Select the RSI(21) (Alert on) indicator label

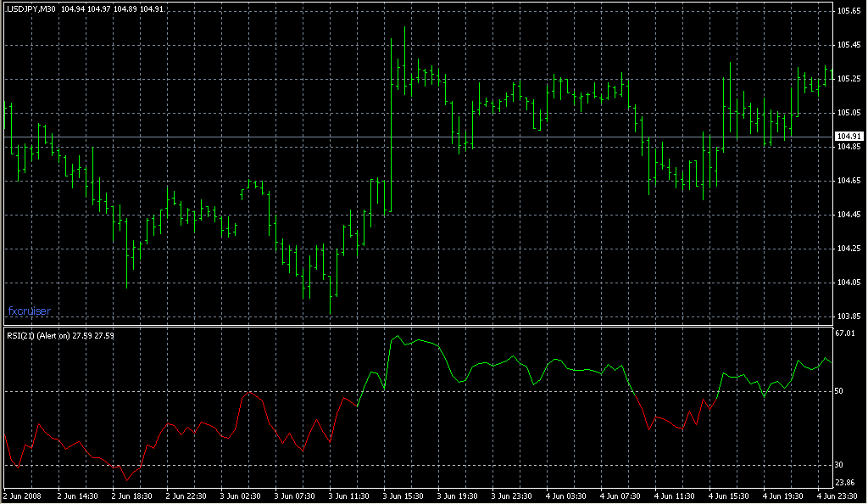[x=38, y=336]
